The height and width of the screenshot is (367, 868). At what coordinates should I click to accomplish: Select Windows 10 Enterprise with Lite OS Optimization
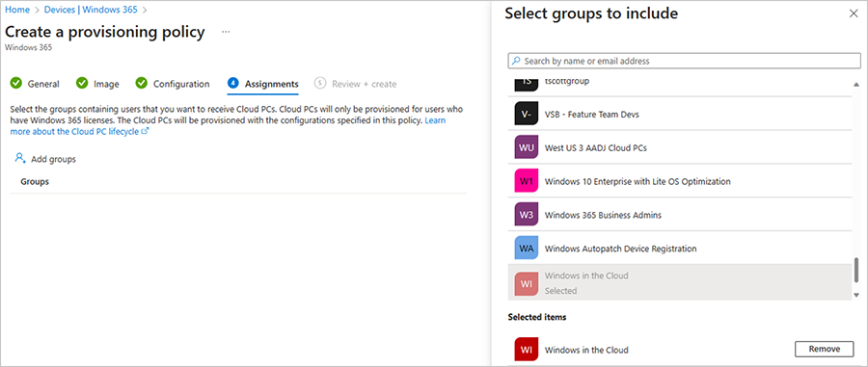pos(680,181)
